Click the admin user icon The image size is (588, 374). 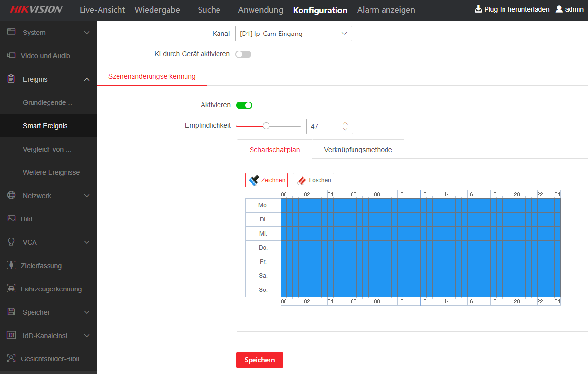pyautogui.click(x=559, y=9)
